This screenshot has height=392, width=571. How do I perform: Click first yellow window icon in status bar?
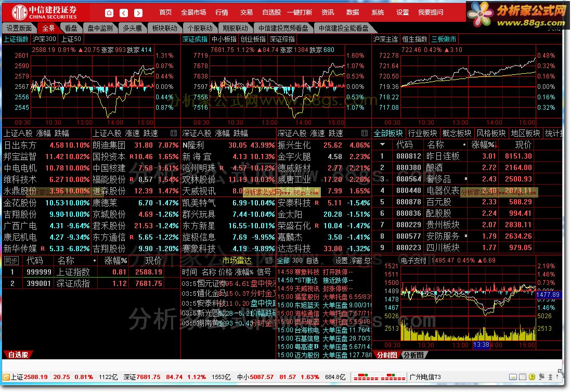(513, 377)
